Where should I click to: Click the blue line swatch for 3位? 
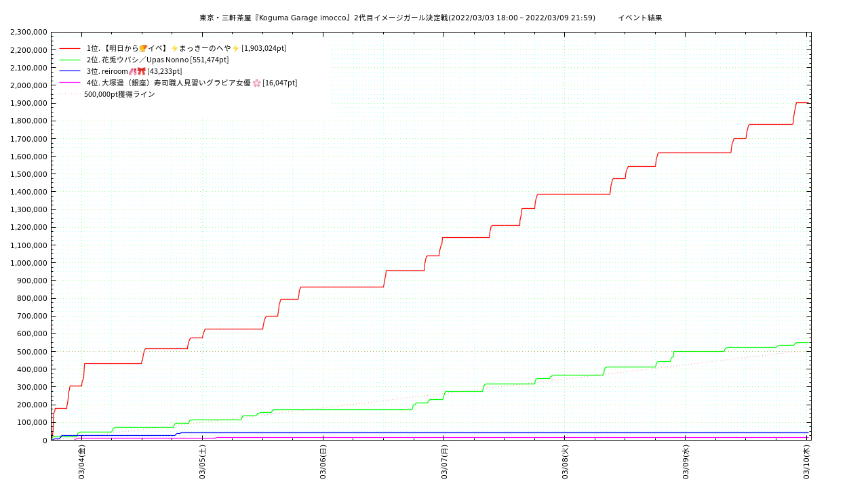click(x=70, y=71)
